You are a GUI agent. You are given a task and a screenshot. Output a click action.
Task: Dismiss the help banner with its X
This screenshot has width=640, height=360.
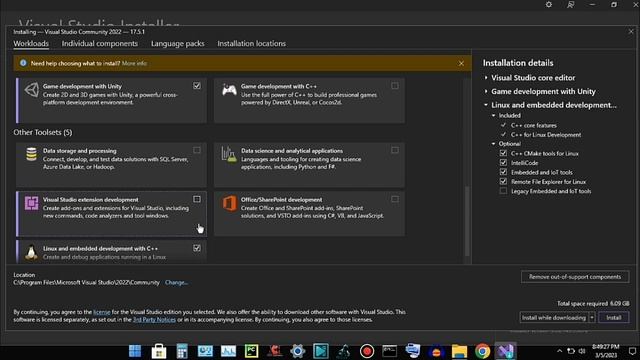pyautogui.click(x=461, y=63)
